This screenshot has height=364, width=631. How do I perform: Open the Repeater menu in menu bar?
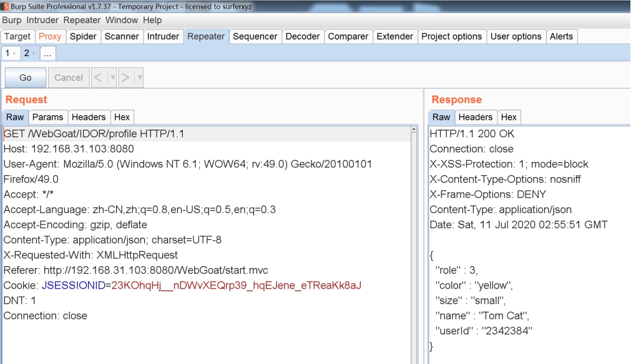82,20
